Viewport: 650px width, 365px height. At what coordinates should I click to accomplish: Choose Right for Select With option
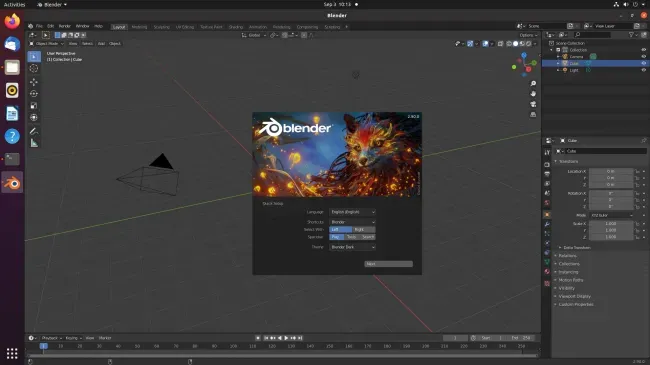point(364,229)
